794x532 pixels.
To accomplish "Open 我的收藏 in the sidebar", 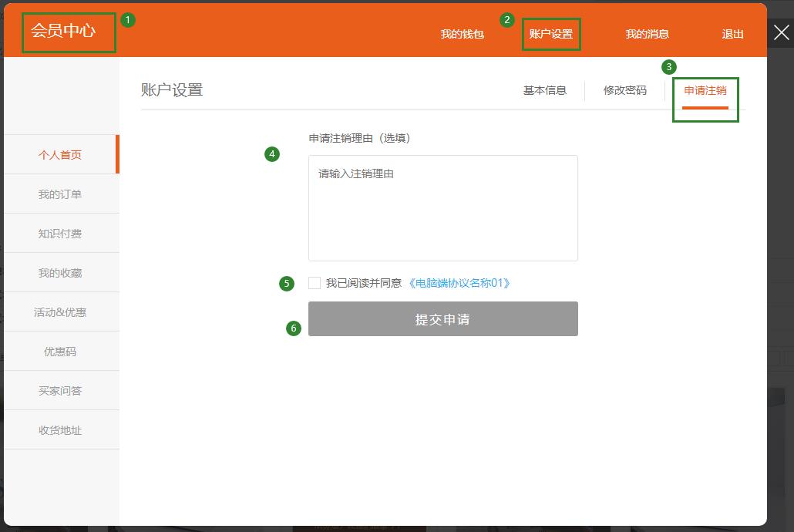I will [x=60, y=273].
